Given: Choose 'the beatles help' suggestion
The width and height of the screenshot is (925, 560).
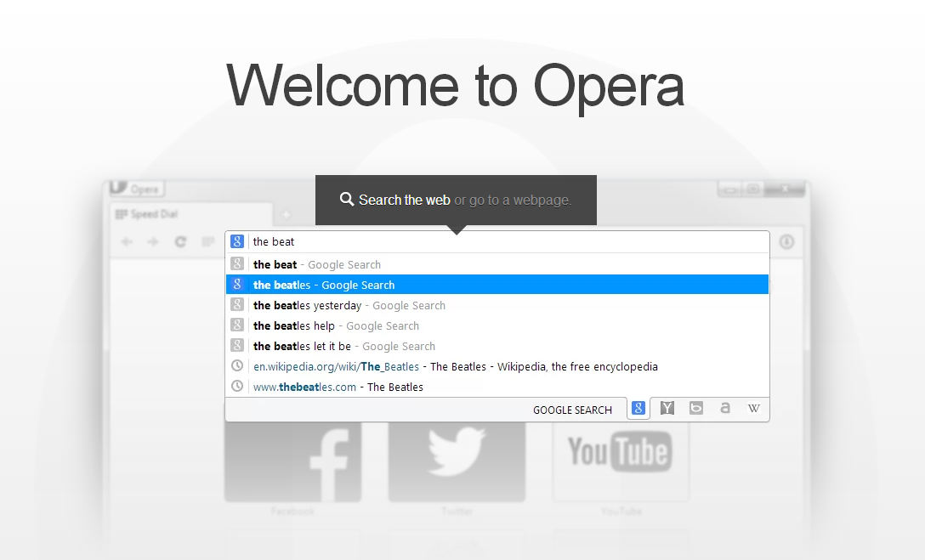Looking at the screenshot, I should pyautogui.click(x=497, y=325).
